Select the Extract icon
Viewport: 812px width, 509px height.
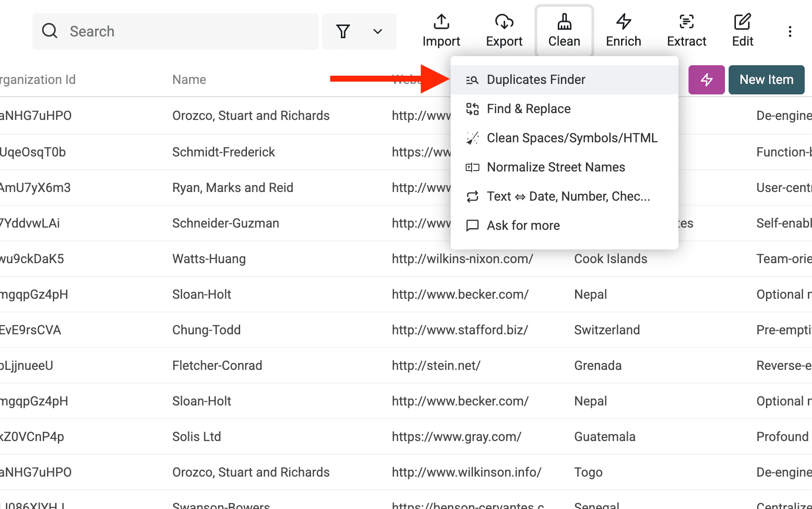686,30
